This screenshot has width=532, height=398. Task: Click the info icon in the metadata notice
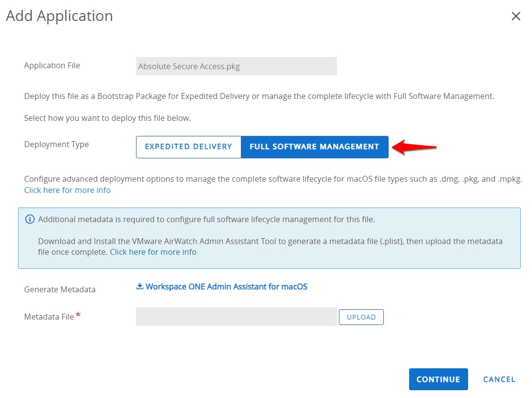(30, 219)
